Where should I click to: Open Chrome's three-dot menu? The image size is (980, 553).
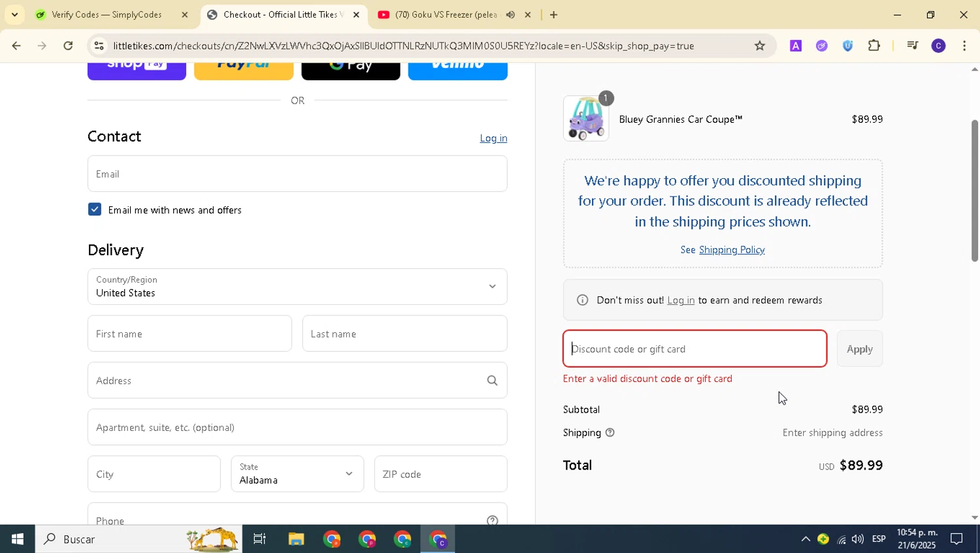(x=965, y=46)
